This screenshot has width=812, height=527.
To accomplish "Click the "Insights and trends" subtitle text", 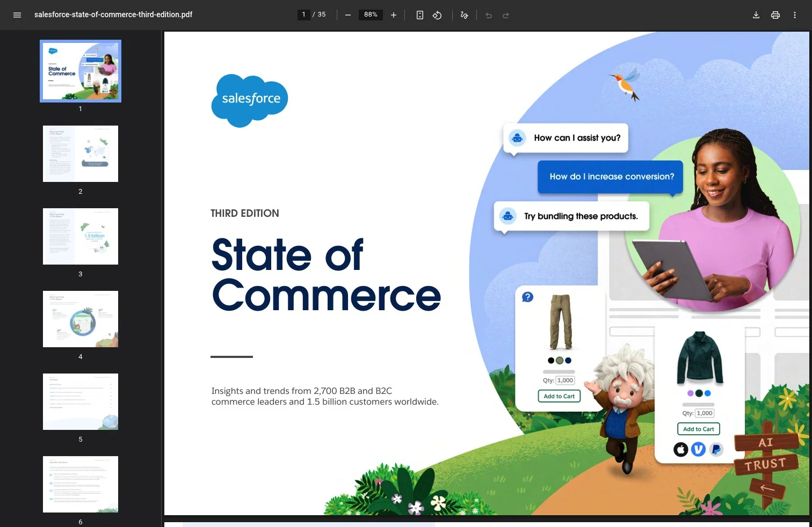I will point(325,396).
